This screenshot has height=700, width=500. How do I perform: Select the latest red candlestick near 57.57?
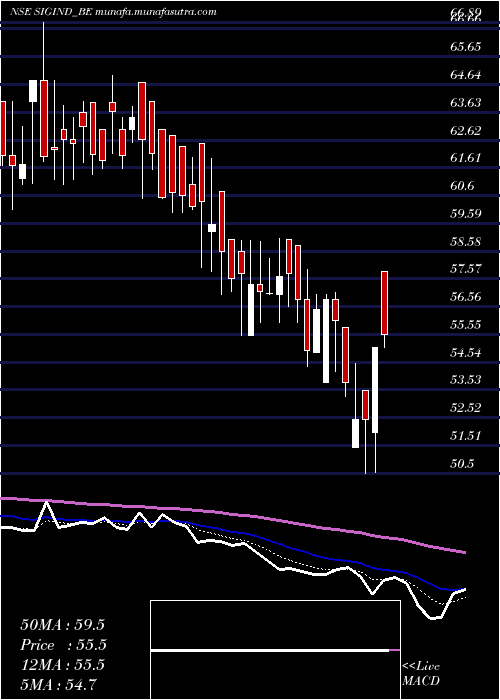point(384,303)
